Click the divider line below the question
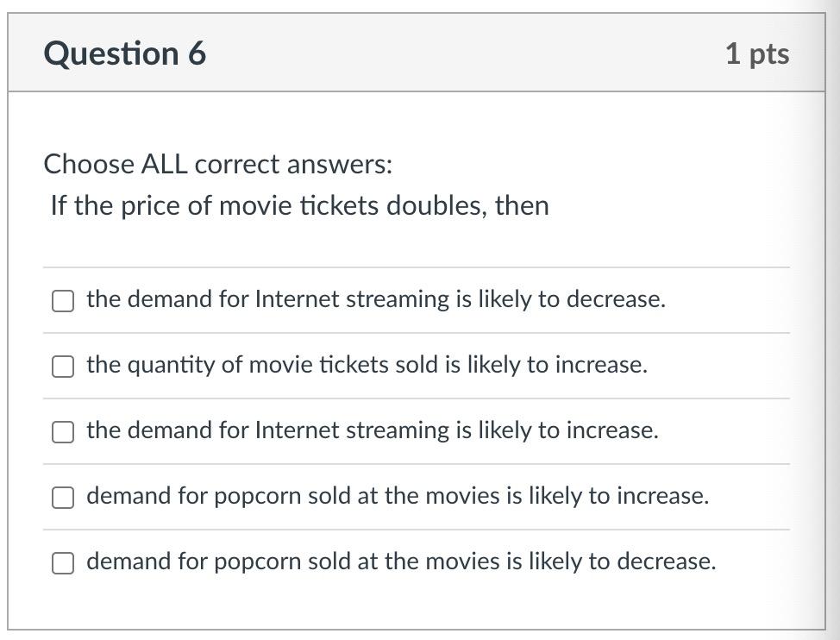The width and height of the screenshot is (840, 640). click(x=417, y=267)
